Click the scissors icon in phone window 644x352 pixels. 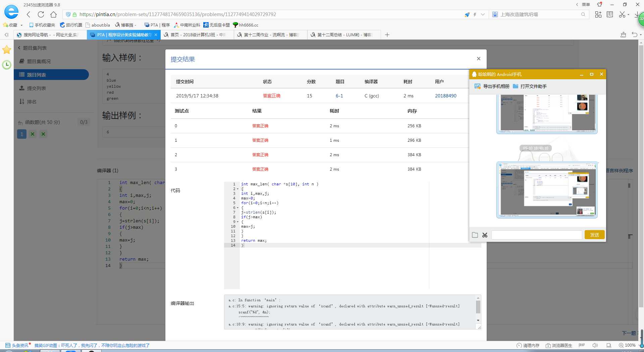pyautogui.click(x=485, y=235)
